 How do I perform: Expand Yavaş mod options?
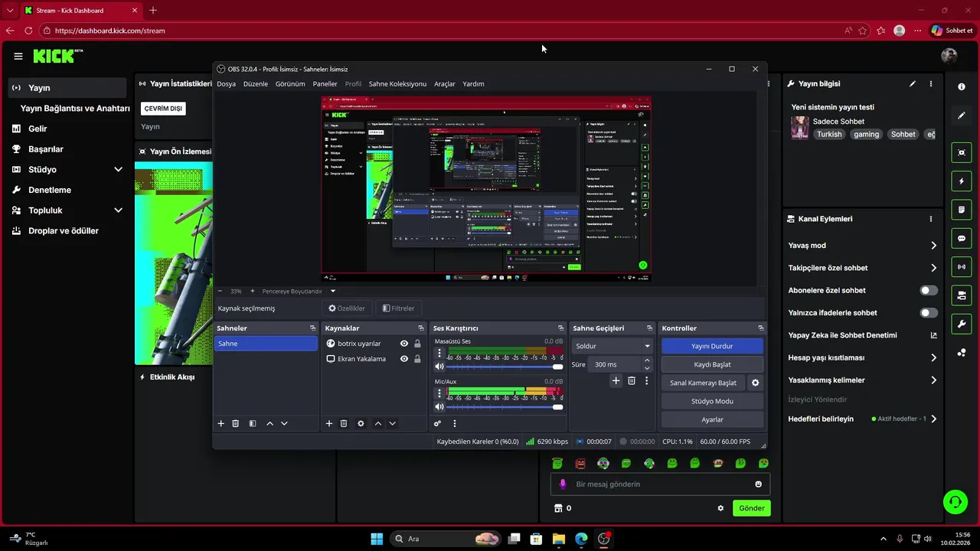click(x=933, y=246)
